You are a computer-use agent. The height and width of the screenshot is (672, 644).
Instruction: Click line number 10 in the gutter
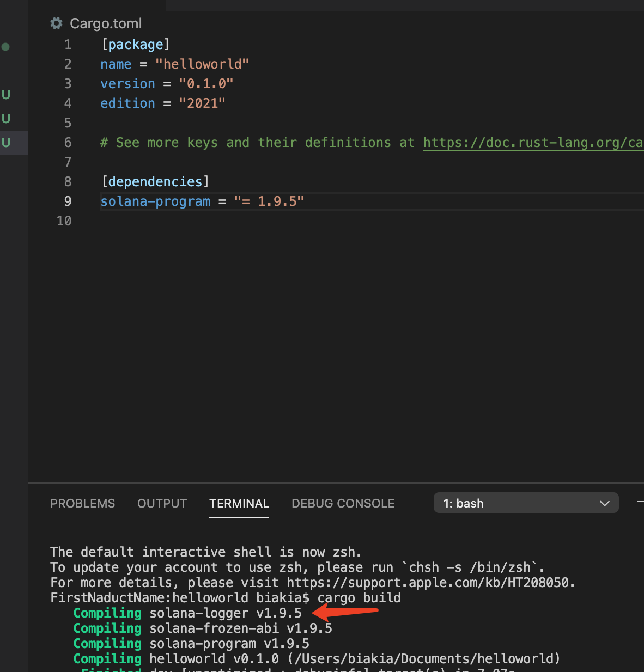click(64, 221)
